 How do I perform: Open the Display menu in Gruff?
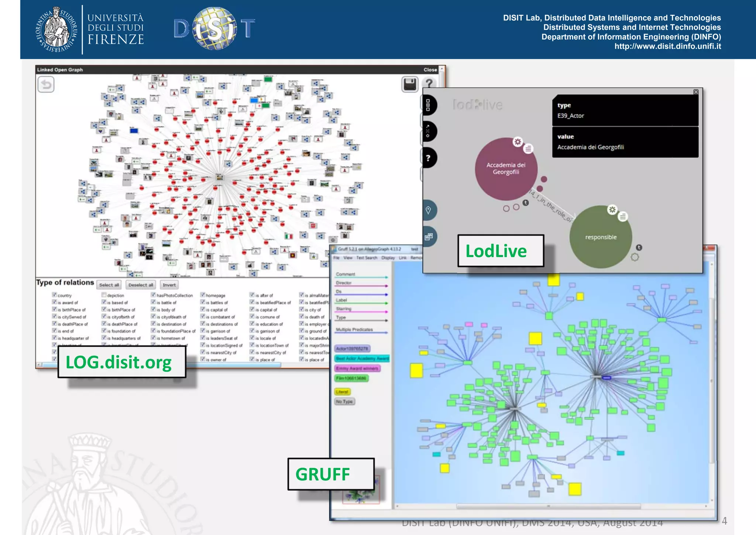click(388, 258)
